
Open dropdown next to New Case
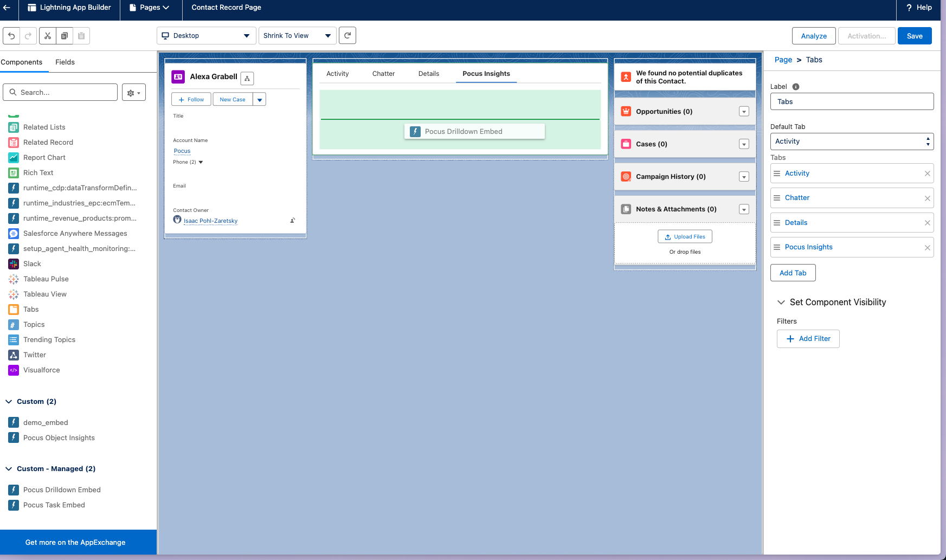point(260,100)
